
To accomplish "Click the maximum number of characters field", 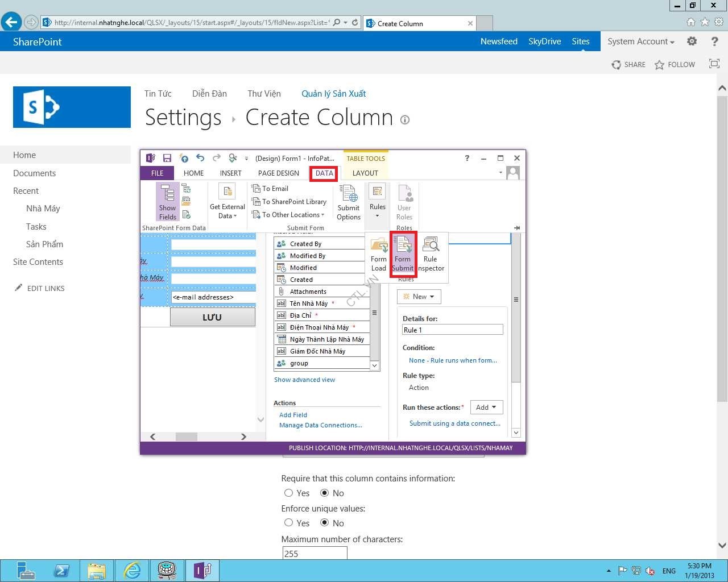I will [315, 553].
